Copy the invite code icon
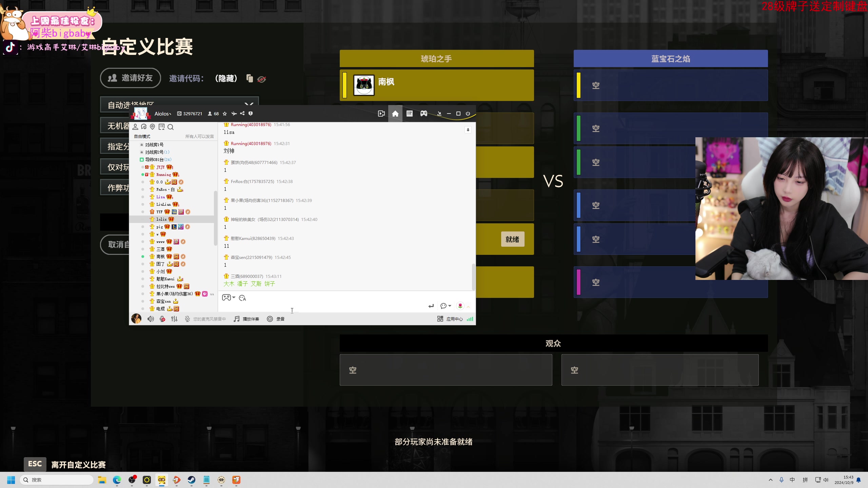Viewport: 868px width, 488px height. 250,78
